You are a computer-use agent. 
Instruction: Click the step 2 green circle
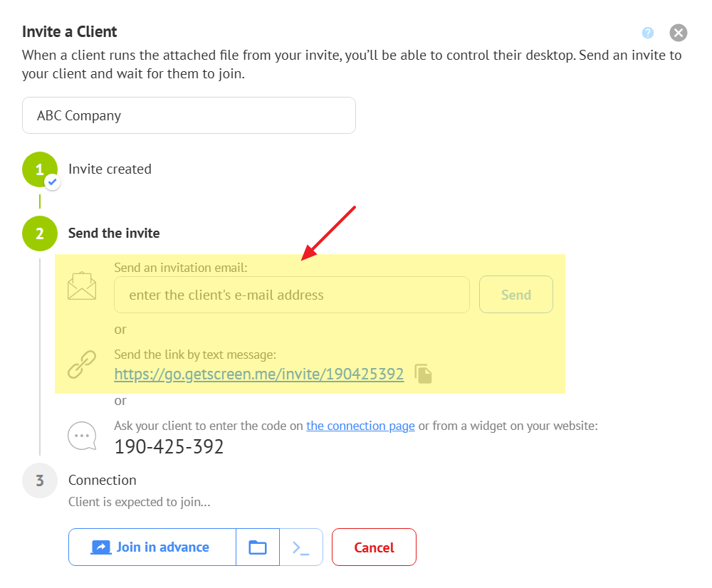point(39,233)
